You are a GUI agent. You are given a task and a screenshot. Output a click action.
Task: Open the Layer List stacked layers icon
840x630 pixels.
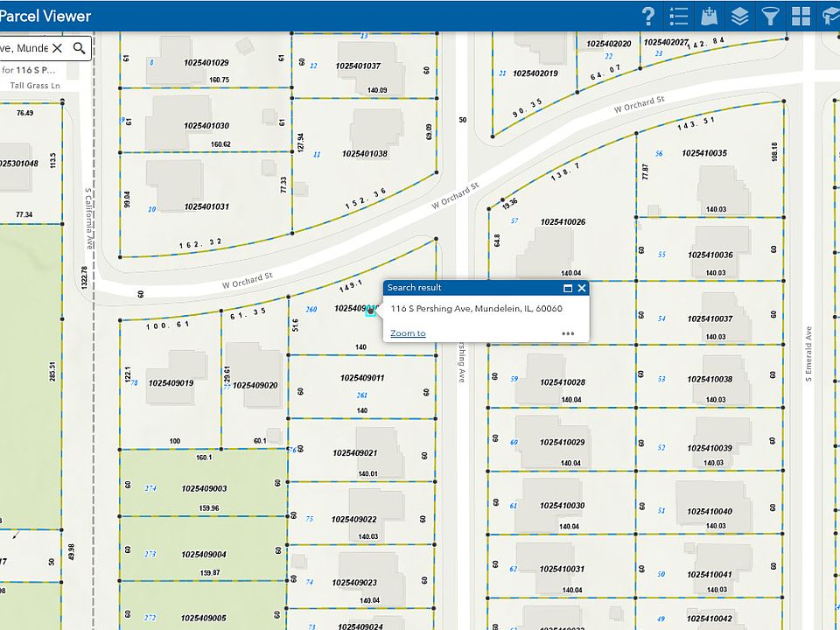tap(740, 16)
